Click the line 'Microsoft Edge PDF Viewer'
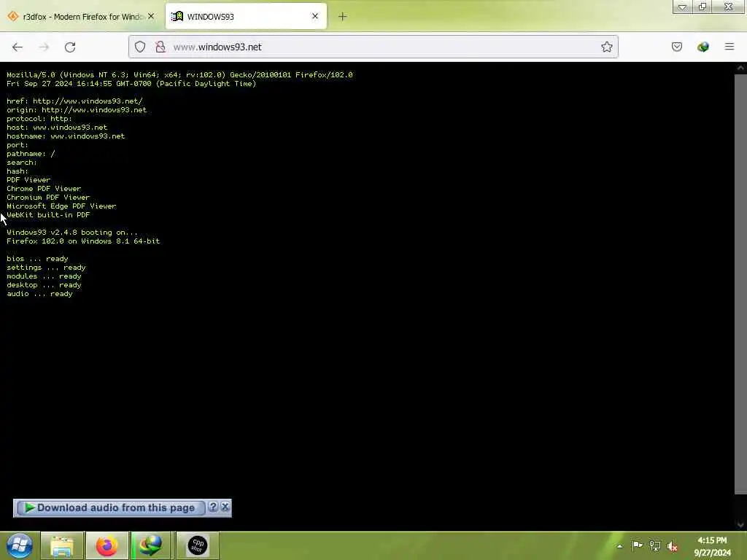Viewport: 747px width, 560px height. pyautogui.click(x=61, y=206)
